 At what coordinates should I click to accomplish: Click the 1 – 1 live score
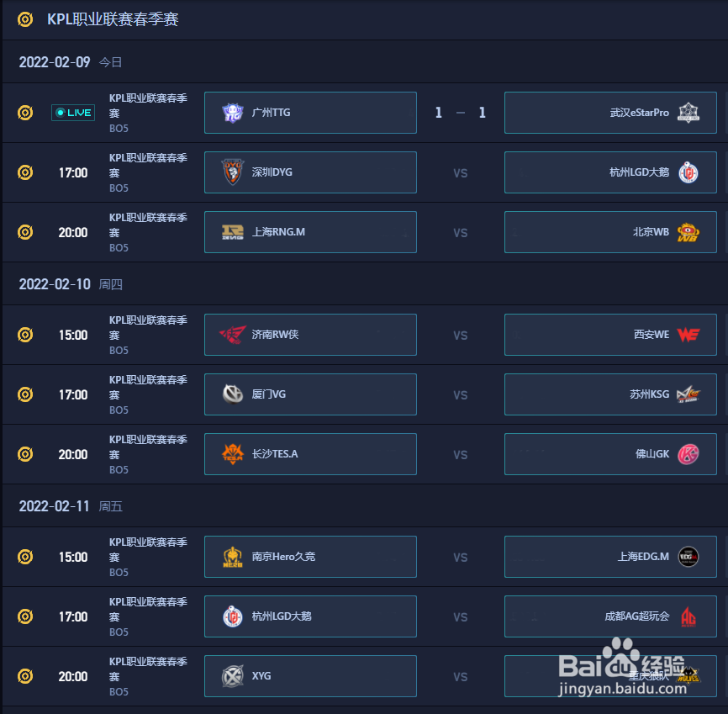pos(460,113)
